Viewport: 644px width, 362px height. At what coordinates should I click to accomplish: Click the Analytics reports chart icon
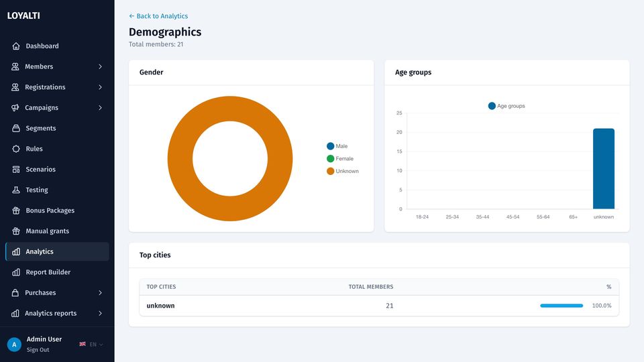(x=15, y=313)
